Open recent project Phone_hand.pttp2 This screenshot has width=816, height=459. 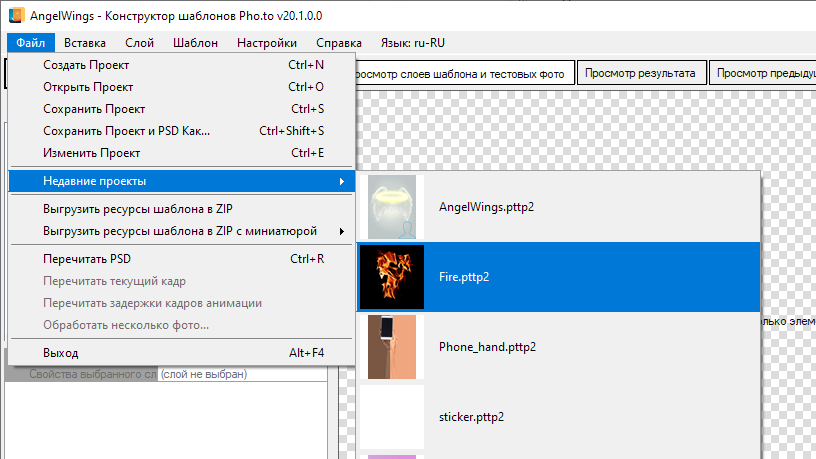[558, 347]
